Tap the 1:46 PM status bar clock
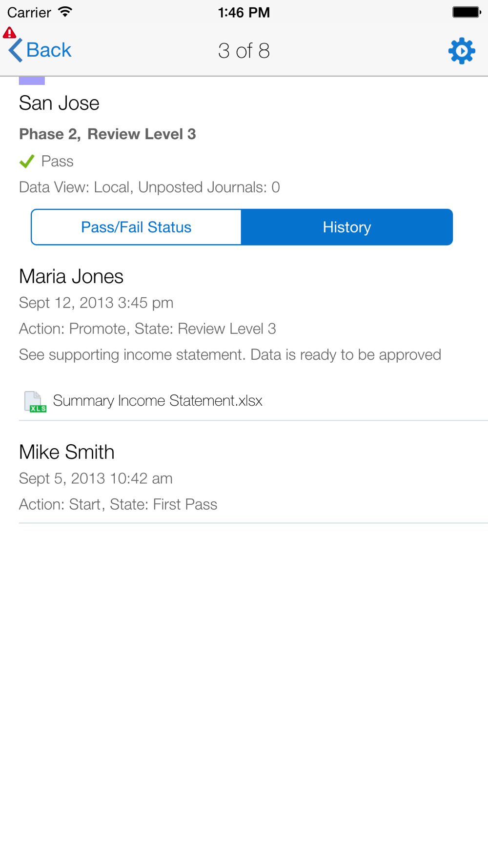 pyautogui.click(x=244, y=12)
